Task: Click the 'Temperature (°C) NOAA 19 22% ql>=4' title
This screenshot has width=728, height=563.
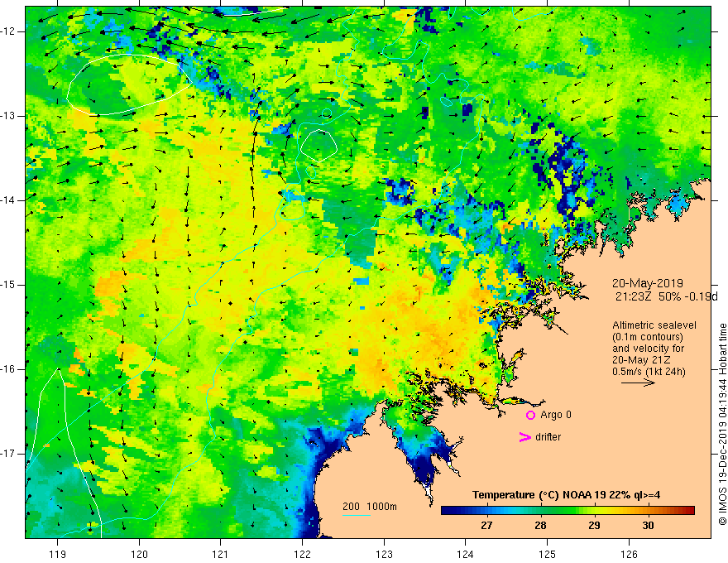Action: coord(567,495)
